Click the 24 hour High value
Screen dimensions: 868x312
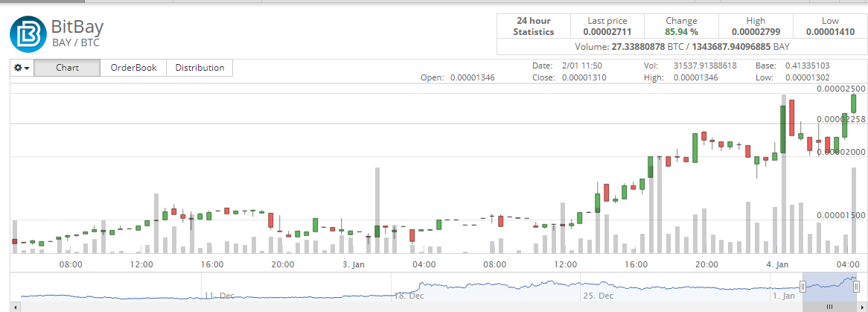(756, 32)
